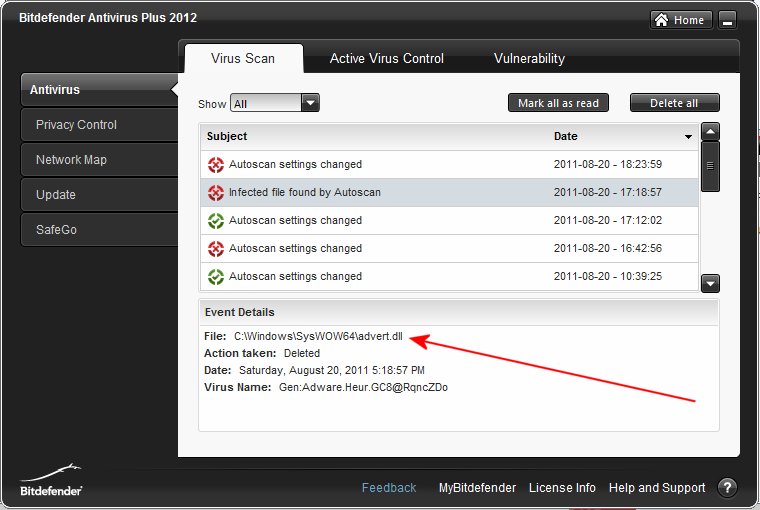Click virus name Gen:Adware.Heur.GC8@RqncZDo

pyautogui.click(x=363, y=387)
